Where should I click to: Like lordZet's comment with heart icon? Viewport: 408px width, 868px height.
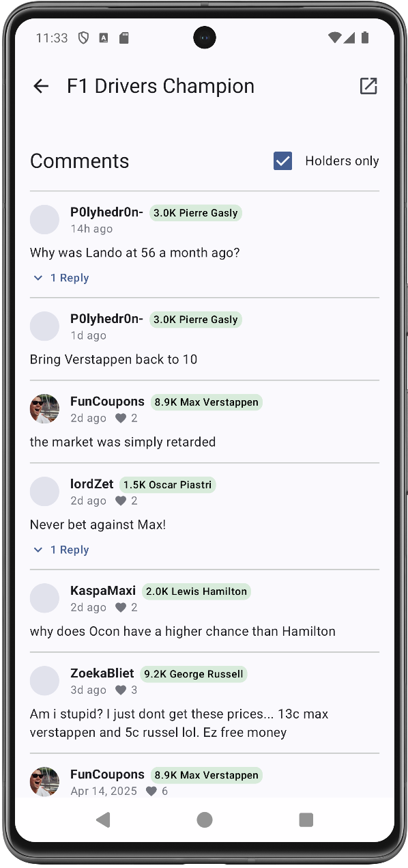(x=121, y=501)
